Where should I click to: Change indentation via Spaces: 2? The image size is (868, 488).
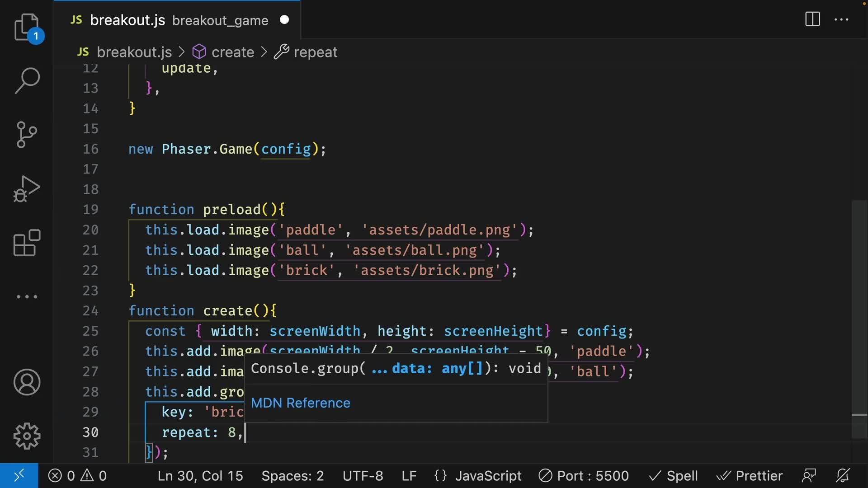point(292,476)
